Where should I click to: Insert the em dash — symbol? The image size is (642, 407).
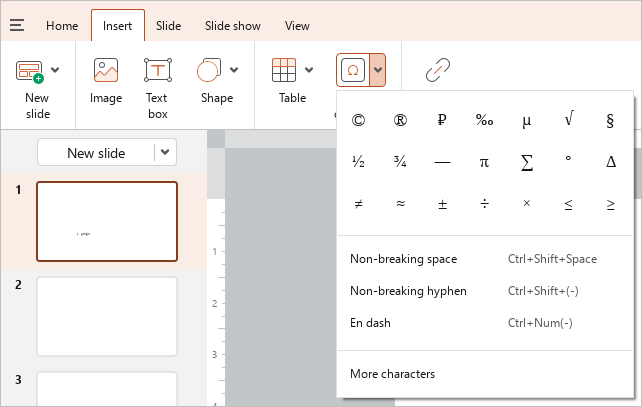coord(442,162)
